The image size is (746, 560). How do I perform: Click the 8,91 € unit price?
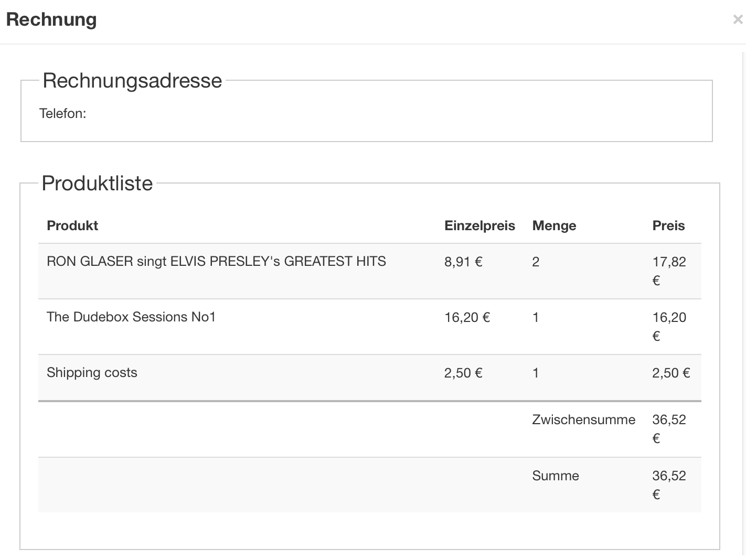pos(463,262)
